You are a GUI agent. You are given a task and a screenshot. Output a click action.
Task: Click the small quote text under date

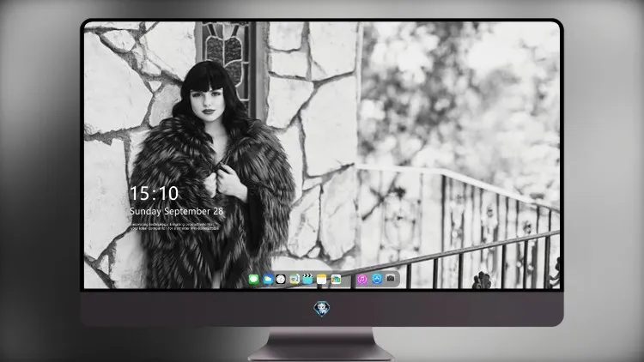click(x=175, y=226)
